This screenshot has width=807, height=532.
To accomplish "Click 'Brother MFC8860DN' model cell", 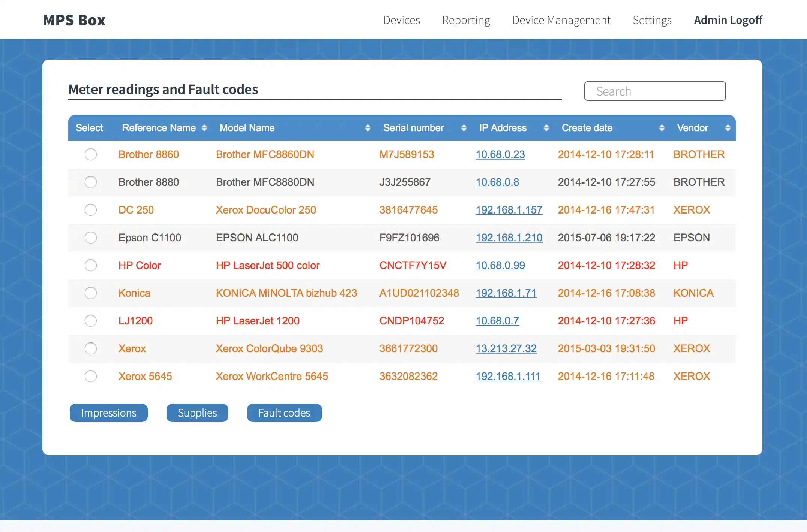I will coord(265,154).
